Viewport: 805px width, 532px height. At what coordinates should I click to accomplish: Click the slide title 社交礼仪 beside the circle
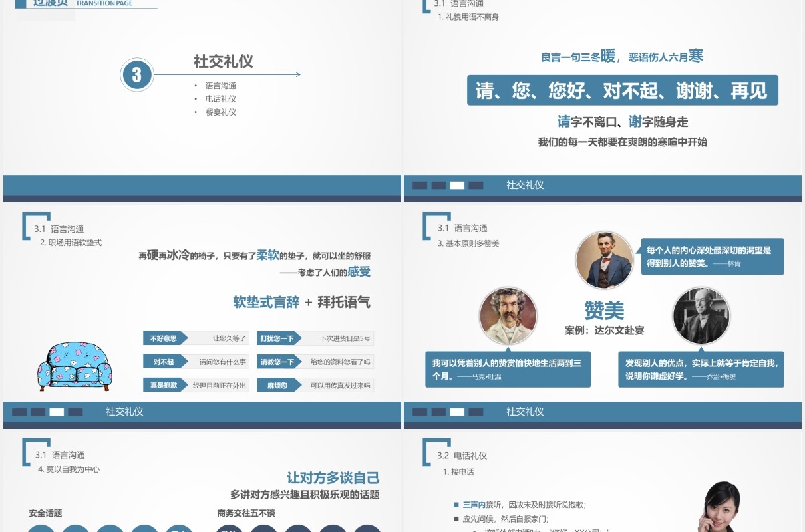click(224, 62)
